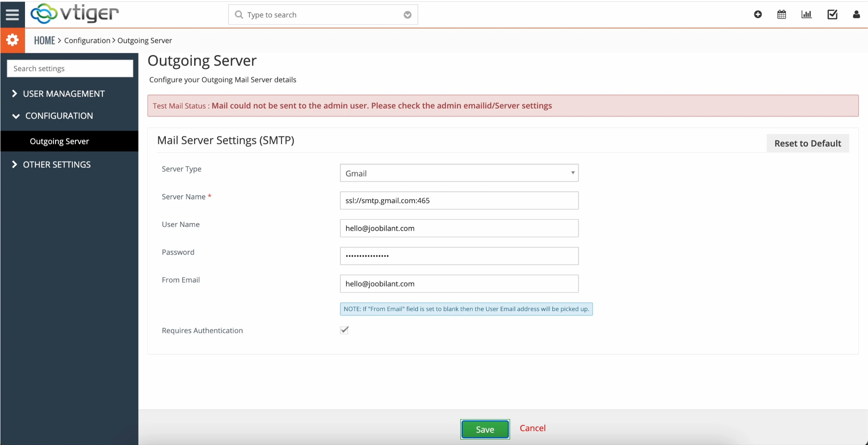Expand the User Management section

point(64,94)
